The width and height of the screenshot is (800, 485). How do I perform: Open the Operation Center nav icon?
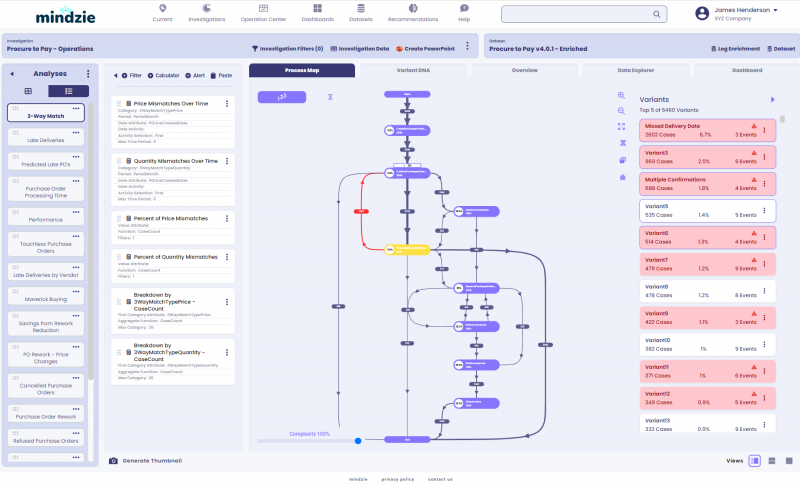263,8
